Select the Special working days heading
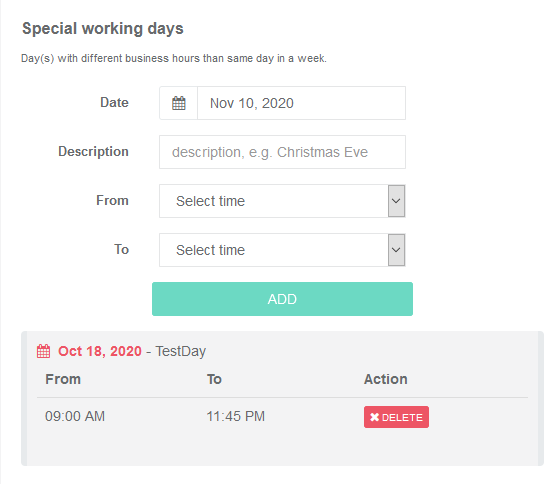Screen dimensions: 556x484 point(103,28)
